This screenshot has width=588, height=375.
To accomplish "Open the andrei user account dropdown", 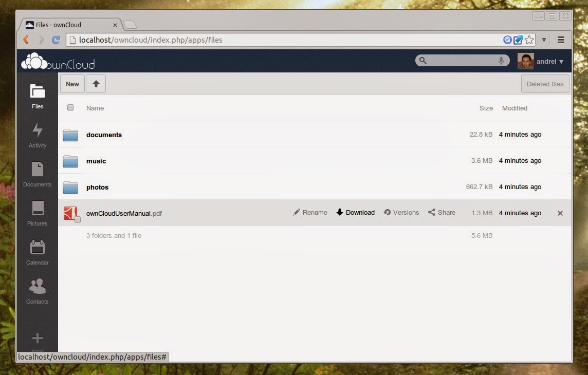I will [546, 61].
